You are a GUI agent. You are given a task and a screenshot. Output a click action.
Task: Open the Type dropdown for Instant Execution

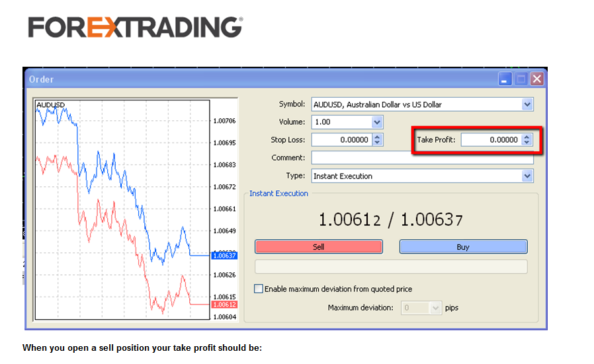[527, 176]
